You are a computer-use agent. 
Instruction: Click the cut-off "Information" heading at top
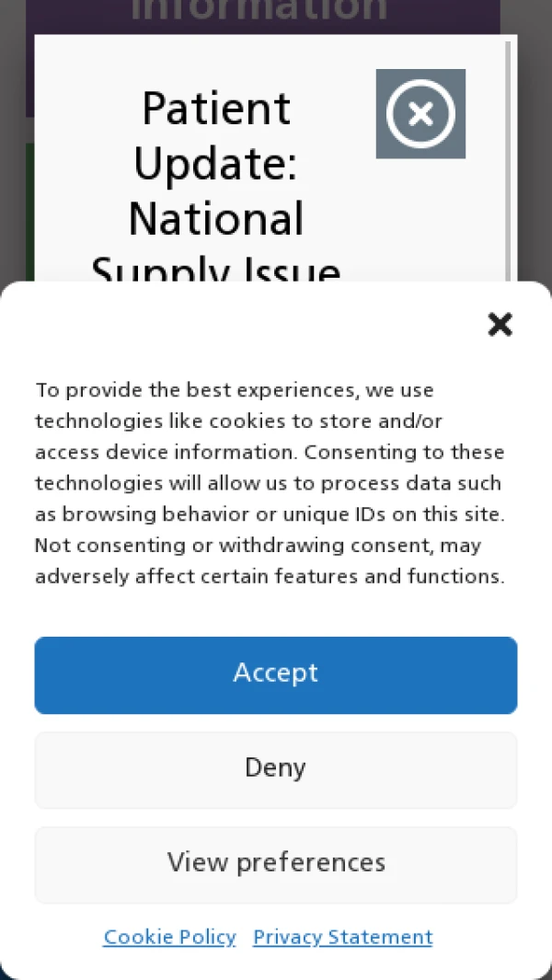tap(259, 11)
